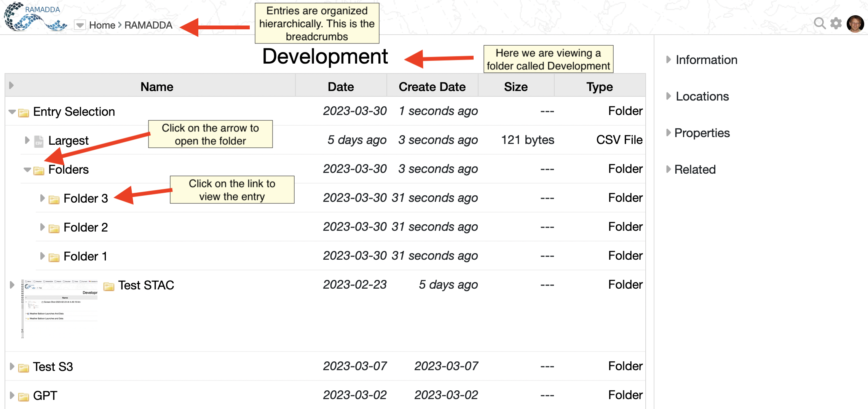
Task: Click the GPT folder icon
Action: pyautogui.click(x=24, y=396)
